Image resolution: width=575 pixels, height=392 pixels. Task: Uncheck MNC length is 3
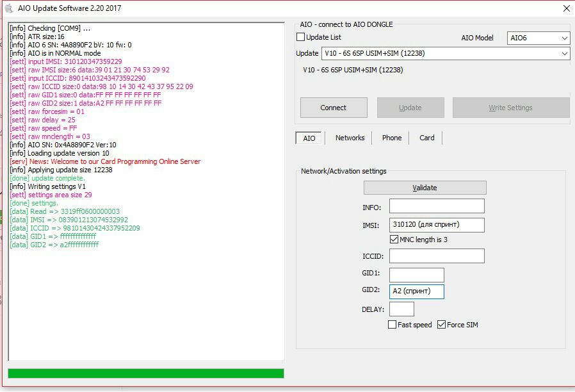(394, 240)
